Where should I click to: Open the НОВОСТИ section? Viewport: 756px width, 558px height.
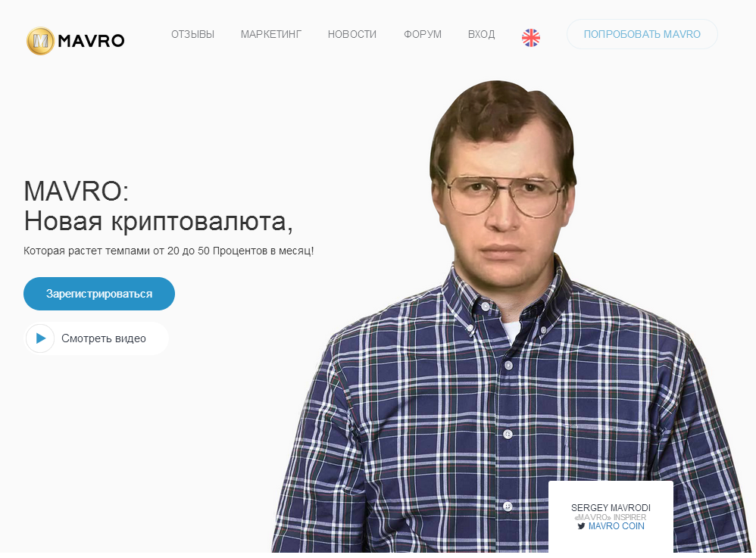pos(352,34)
